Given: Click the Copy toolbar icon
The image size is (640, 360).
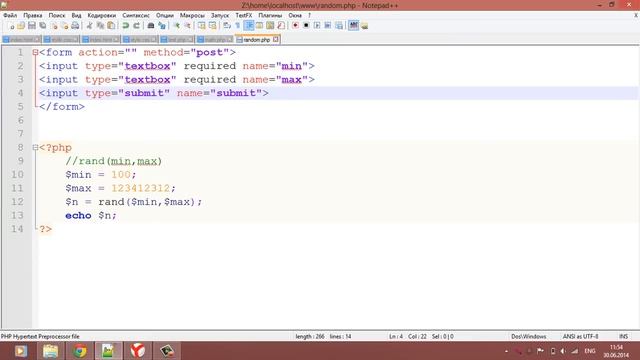Looking at the screenshot, I should [x=100, y=26].
